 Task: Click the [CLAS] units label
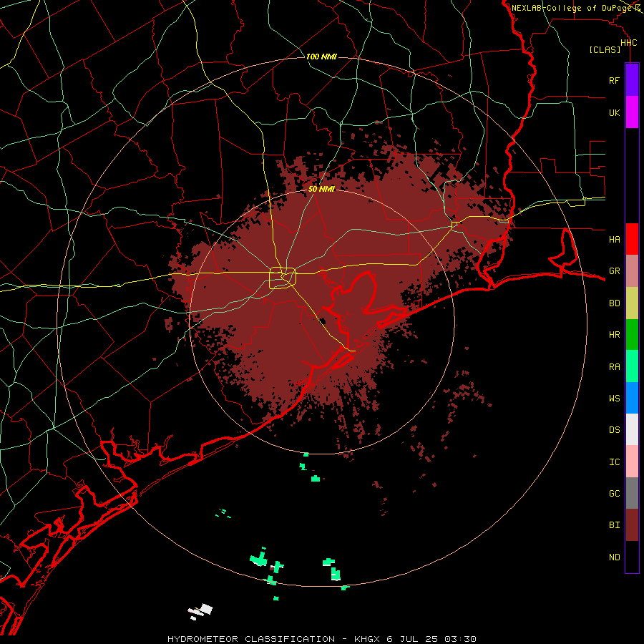(605, 50)
